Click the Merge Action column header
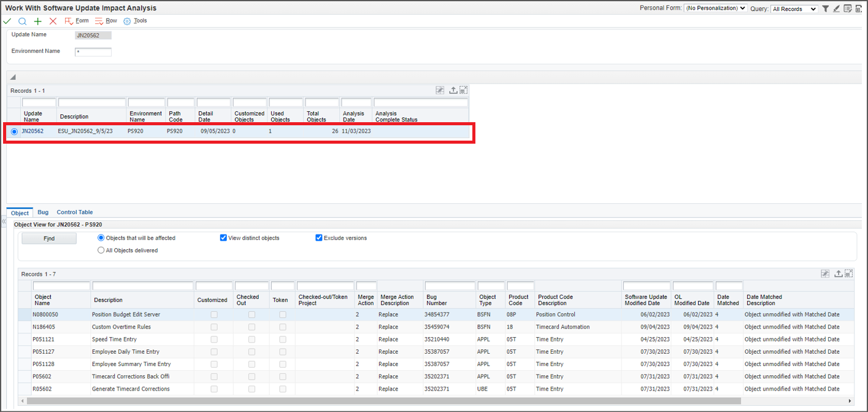This screenshot has height=412, width=868. (366, 300)
